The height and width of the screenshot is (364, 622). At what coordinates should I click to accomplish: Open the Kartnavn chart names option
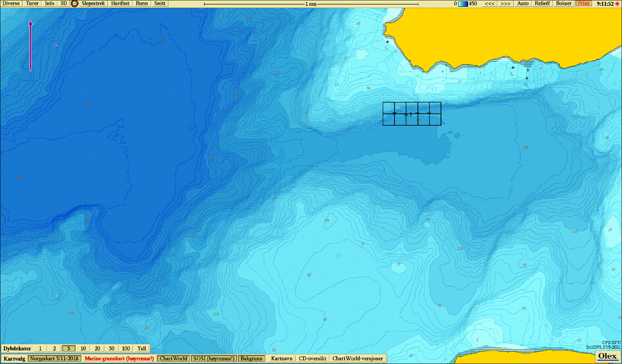[x=281, y=359]
